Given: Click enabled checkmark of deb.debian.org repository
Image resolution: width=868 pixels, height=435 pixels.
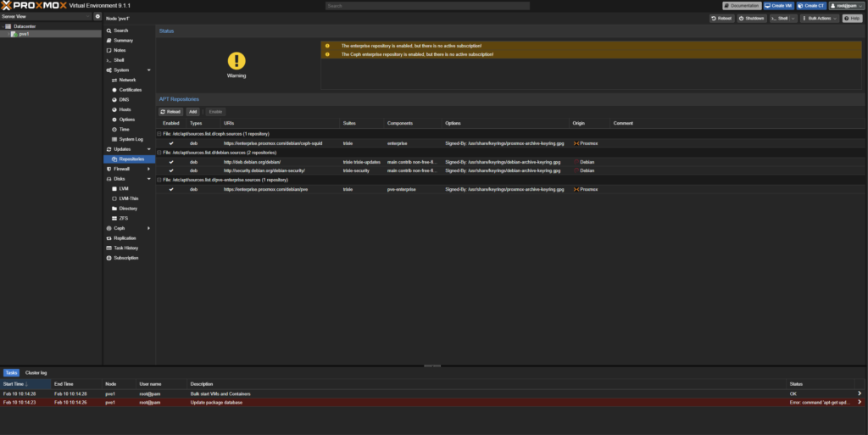Looking at the screenshot, I should click(x=171, y=162).
